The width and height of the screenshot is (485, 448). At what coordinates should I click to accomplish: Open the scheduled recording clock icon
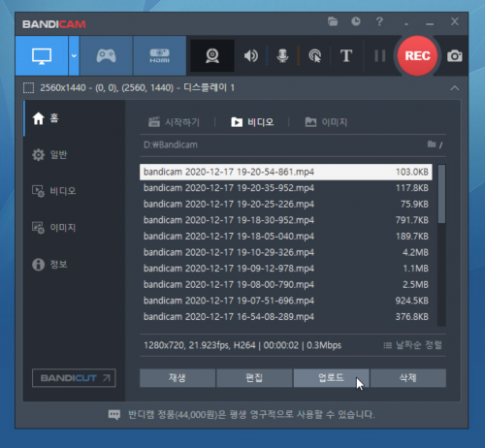356,21
